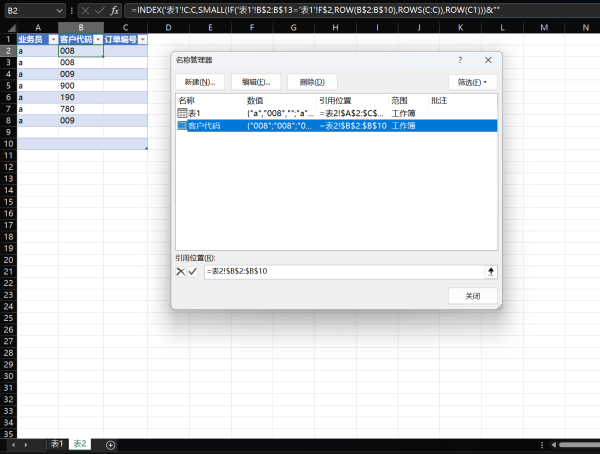
Task: Click the 删除(D) button in Name Manager
Action: point(312,82)
